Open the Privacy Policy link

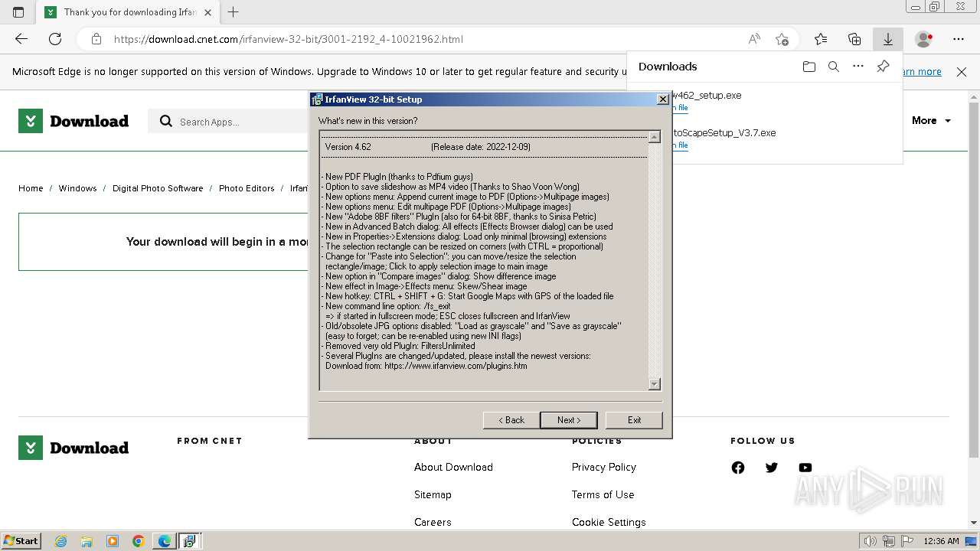pos(604,468)
